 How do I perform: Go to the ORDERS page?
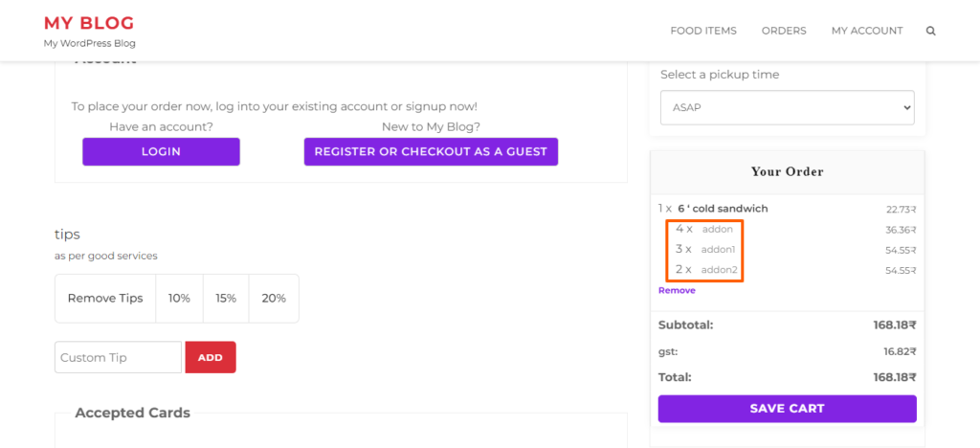coord(784,31)
